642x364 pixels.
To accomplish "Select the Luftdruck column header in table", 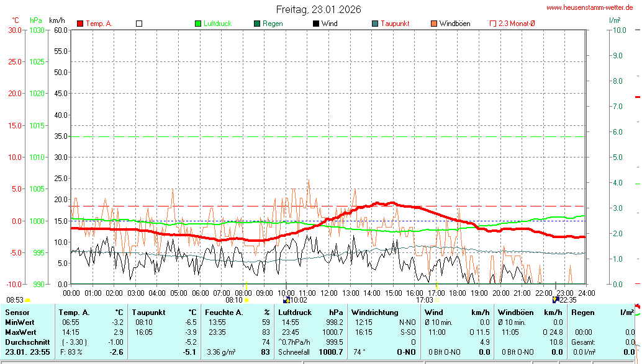I will [295, 312].
